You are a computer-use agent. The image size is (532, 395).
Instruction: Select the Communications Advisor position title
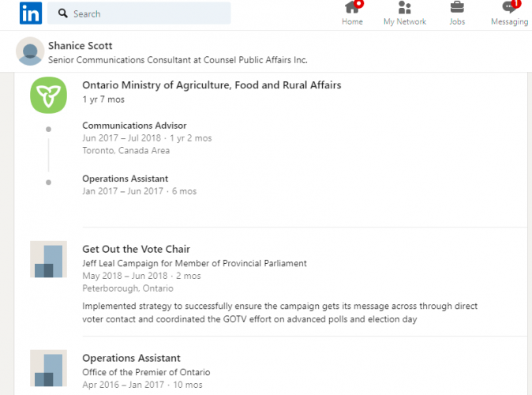pos(134,126)
